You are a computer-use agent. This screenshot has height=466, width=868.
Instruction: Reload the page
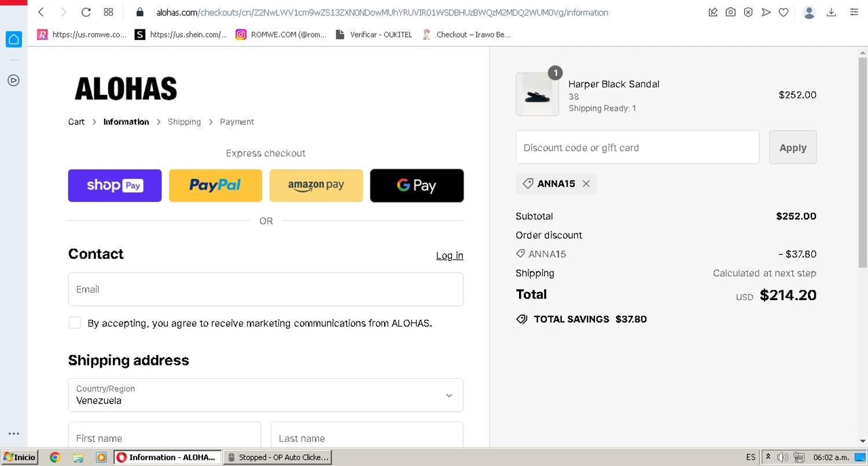click(x=86, y=12)
